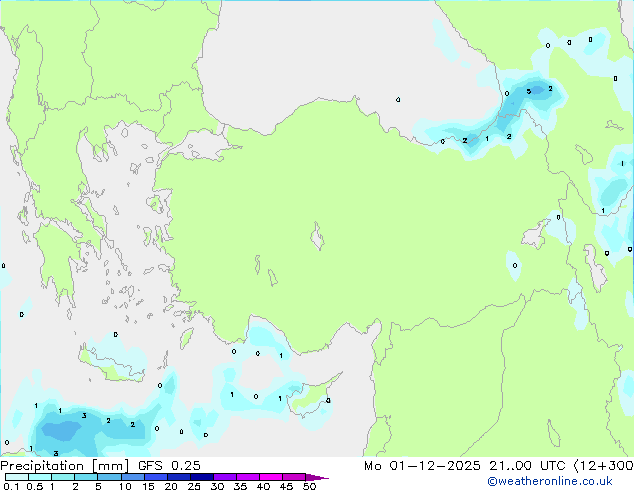Pick the 1–2 mm legend swatch
The width and height of the screenshot is (634, 490).
click(x=63, y=477)
